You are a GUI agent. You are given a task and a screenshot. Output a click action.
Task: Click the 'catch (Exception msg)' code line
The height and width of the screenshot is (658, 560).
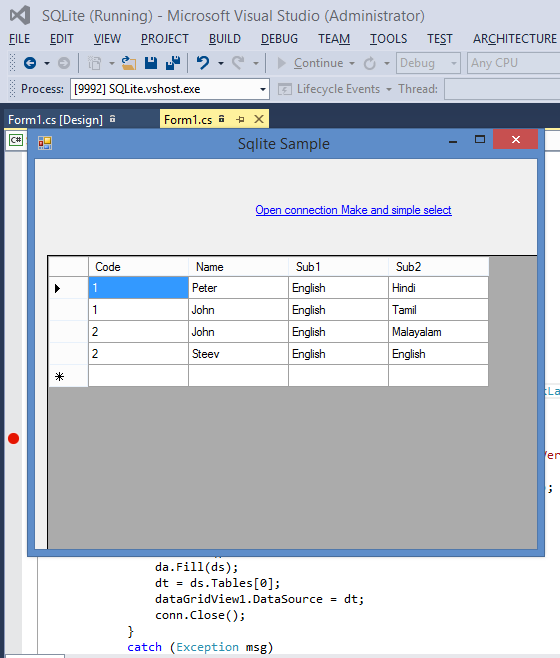(200, 647)
